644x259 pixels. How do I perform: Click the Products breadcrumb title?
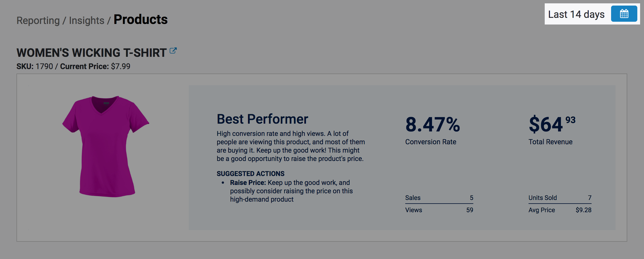click(141, 19)
